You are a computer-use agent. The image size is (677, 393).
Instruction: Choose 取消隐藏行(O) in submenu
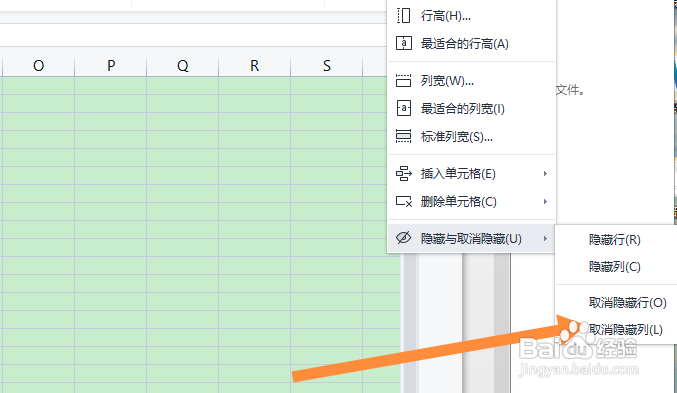coord(616,303)
